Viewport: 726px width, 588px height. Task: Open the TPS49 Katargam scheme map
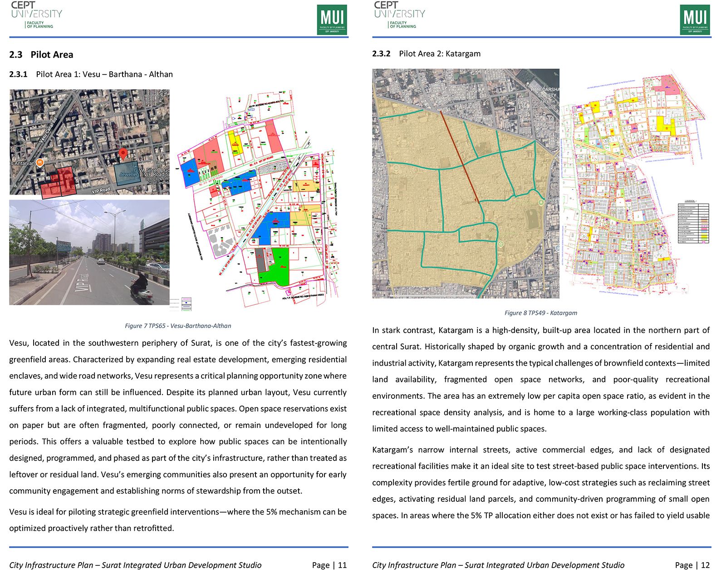(635, 183)
